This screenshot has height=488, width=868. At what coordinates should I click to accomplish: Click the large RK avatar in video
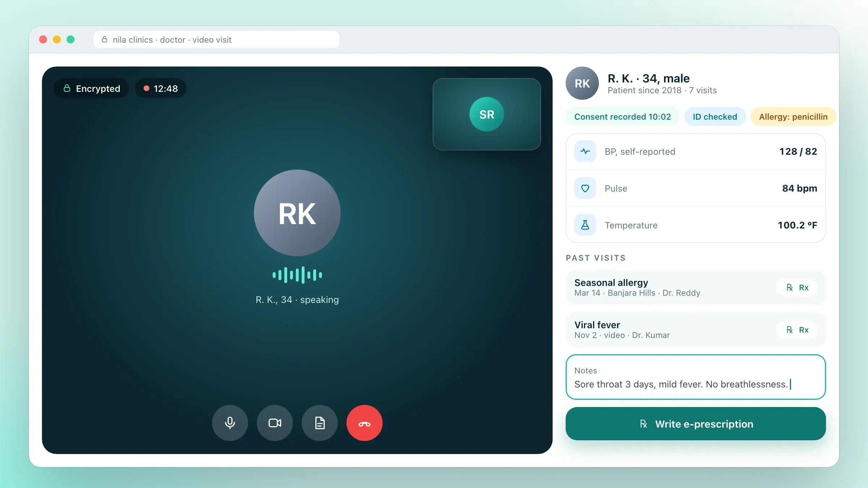pyautogui.click(x=297, y=213)
